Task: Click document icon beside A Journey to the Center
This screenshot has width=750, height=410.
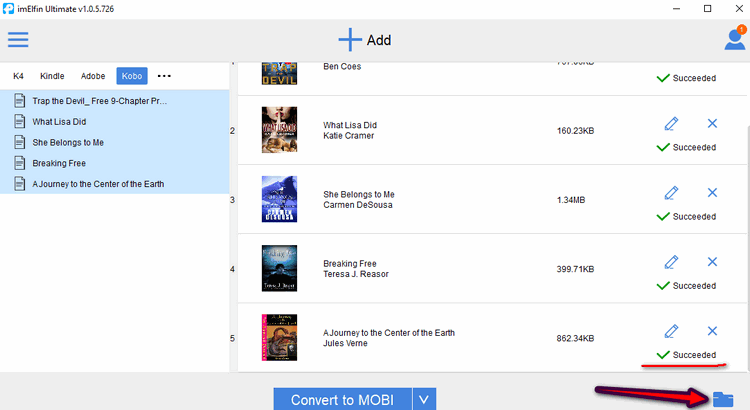Action: tap(20, 184)
